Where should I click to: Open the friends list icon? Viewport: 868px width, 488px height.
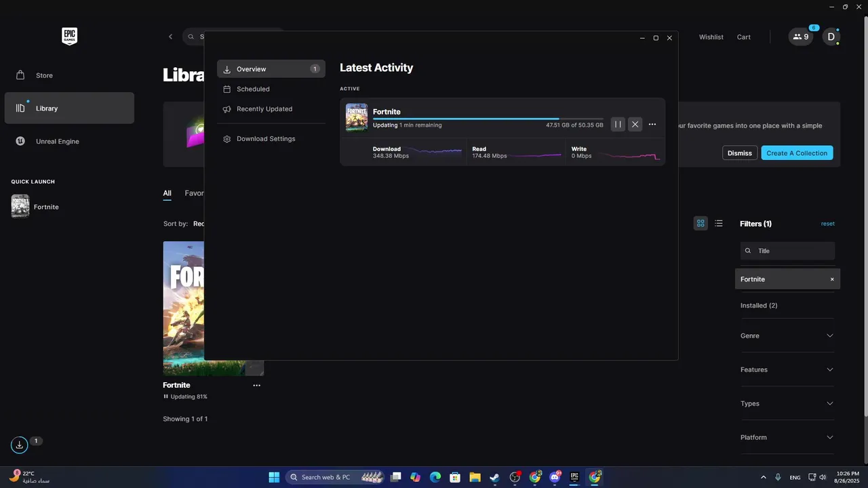801,37
